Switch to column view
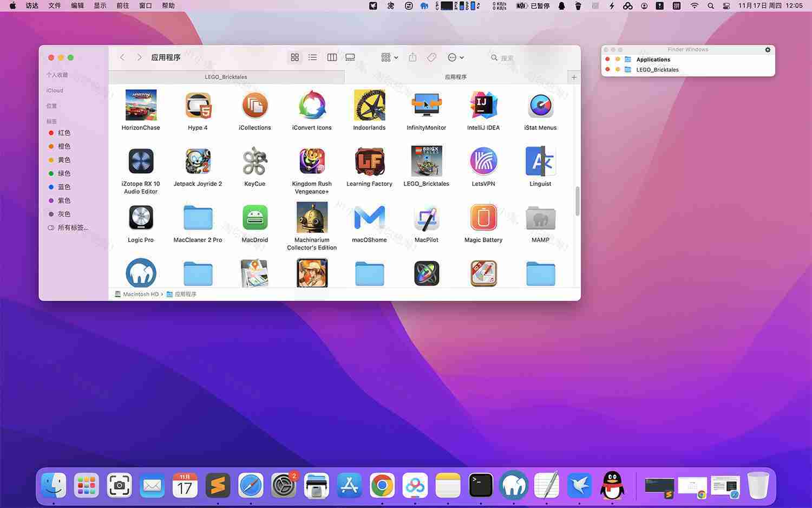The height and width of the screenshot is (508, 812). click(x=331, y=57)
